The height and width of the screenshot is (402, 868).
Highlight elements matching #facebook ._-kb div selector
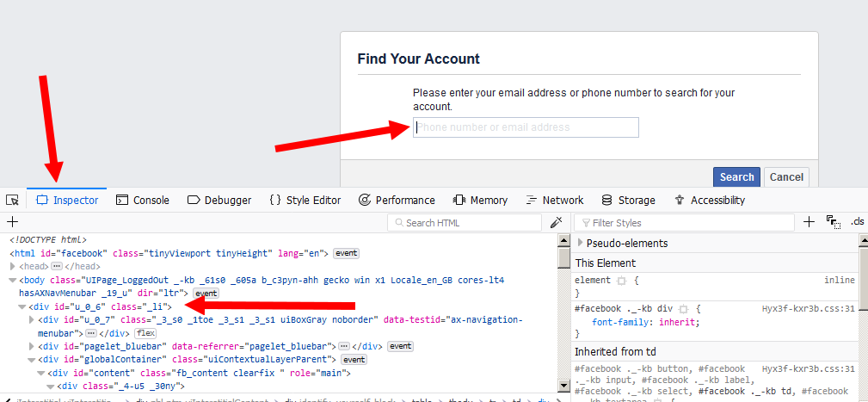click(684, 308)
